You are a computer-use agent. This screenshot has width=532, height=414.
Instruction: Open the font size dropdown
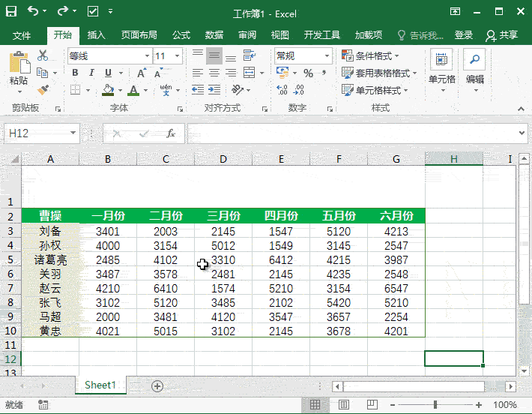[177, 56]
